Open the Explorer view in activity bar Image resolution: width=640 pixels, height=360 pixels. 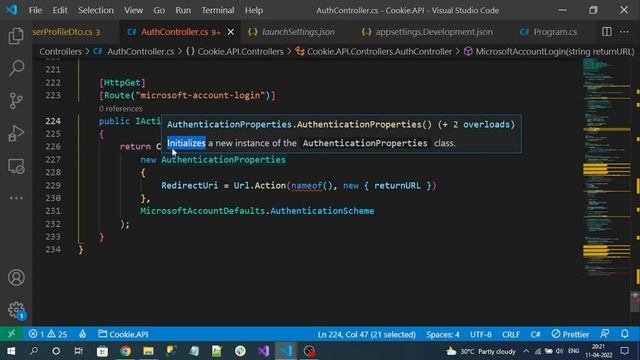[x=16, y=36]
